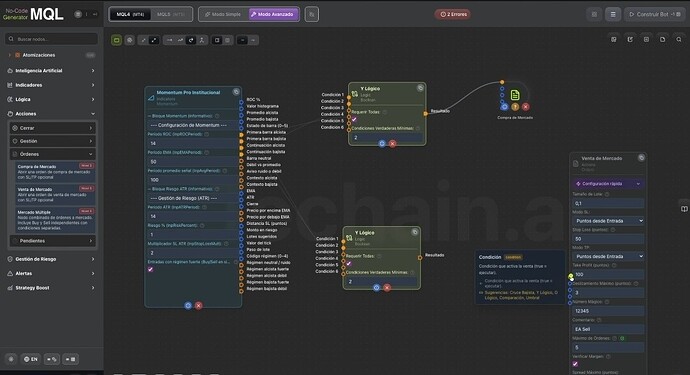Click Buscar nodos search field
The height and width of the screenshot is (375, 690).
pyautogui.click(x=51, y=39)
